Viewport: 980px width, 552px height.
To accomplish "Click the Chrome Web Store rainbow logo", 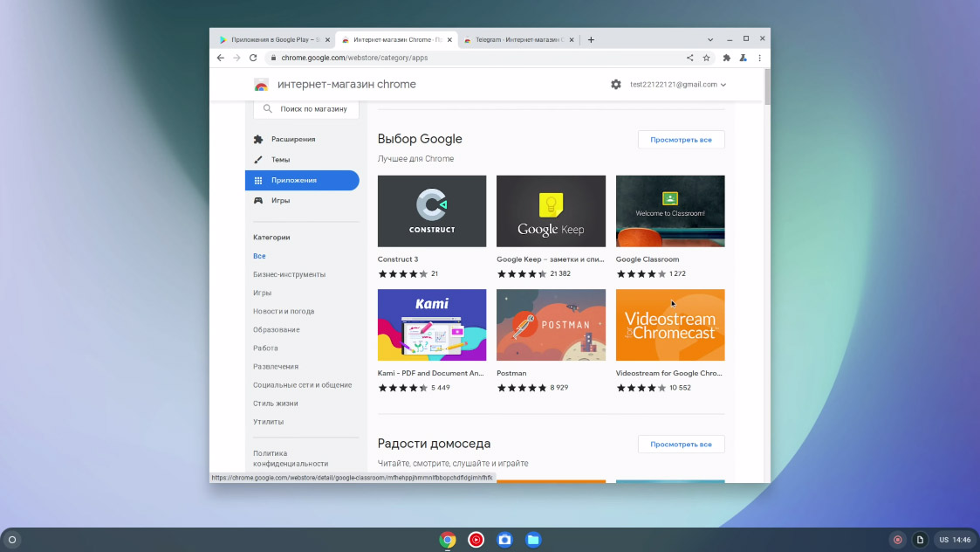I will tap(261, 85).
